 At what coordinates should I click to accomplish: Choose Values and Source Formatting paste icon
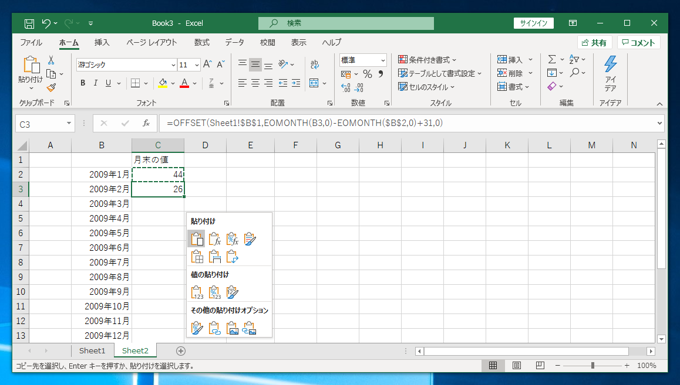click(x=232, y=292)
